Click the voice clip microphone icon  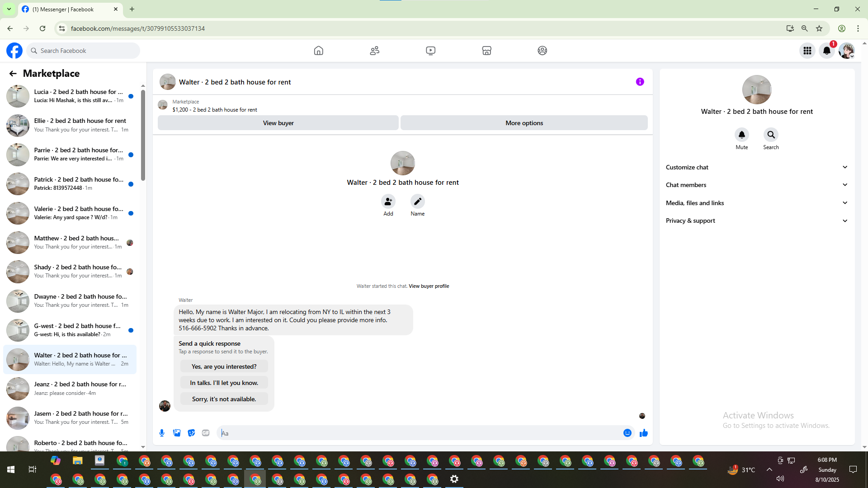(x=162, y=433)
